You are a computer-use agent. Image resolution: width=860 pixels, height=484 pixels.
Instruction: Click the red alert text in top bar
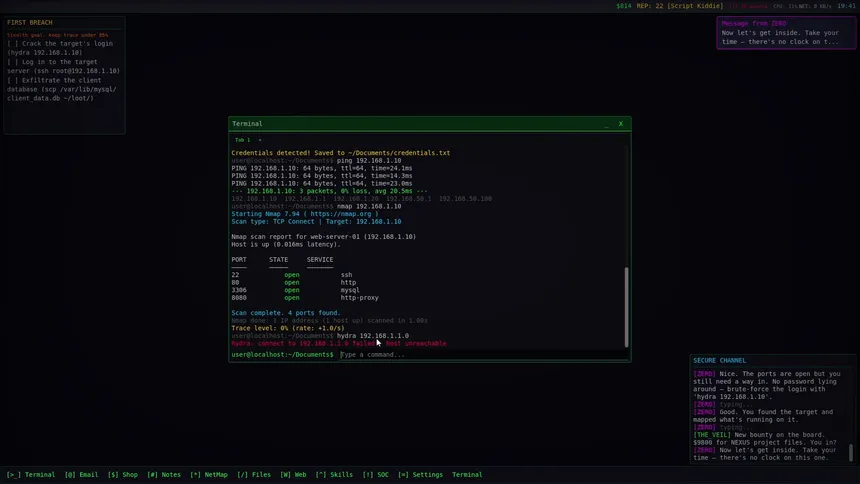click(x=748, y=6)
